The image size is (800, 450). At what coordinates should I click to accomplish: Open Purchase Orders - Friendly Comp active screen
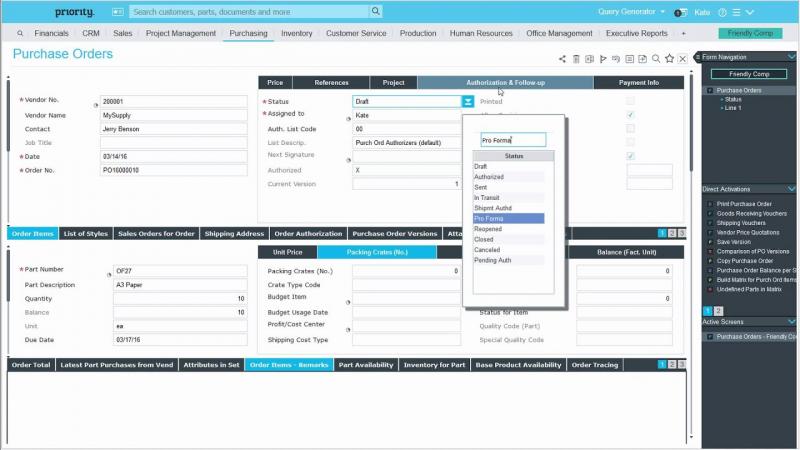tap(755, 337)
